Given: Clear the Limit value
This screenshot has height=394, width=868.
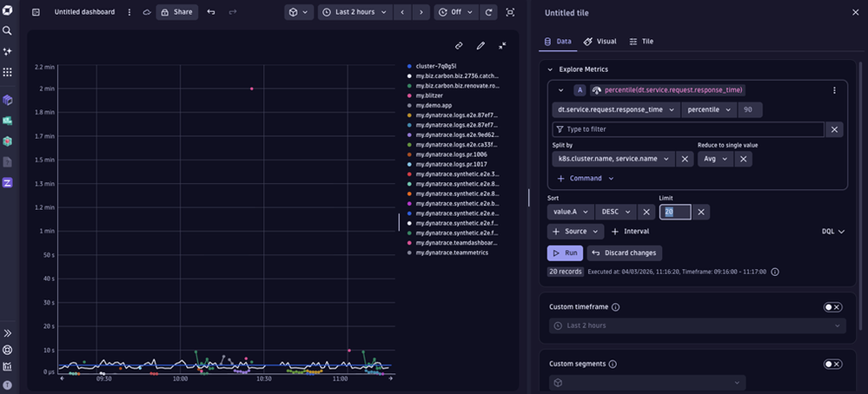Looking at the screenshot, I should point(701,213).
